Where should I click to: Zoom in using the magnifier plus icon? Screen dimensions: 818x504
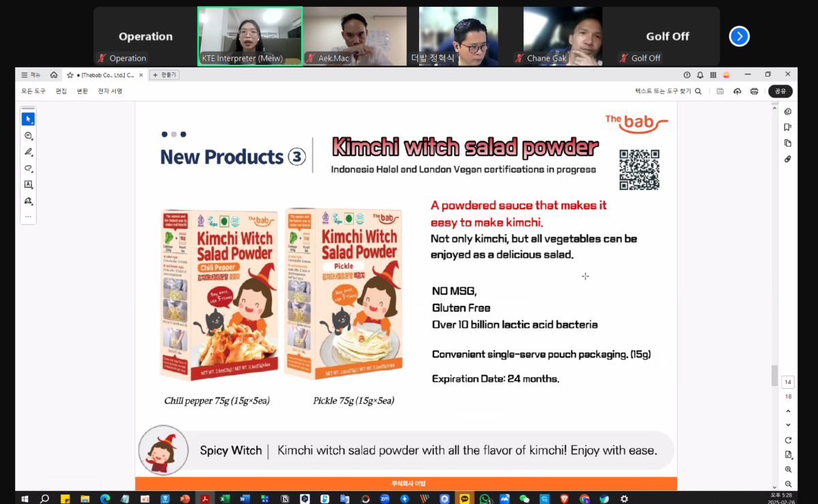point(788,470)
